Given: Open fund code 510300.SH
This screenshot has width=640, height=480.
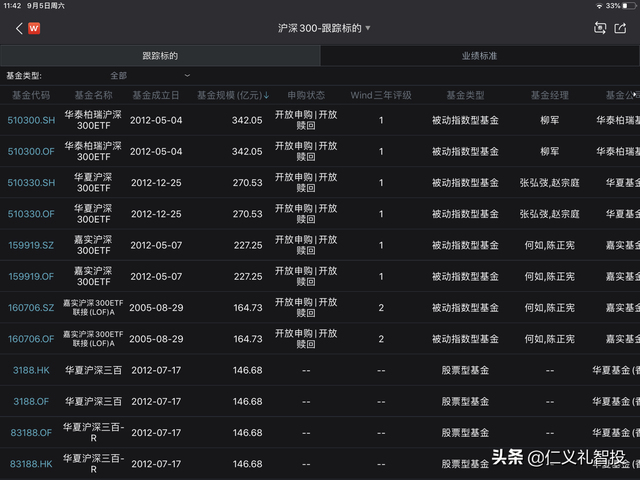Looking at the screenshot, I should pos(31,120).
